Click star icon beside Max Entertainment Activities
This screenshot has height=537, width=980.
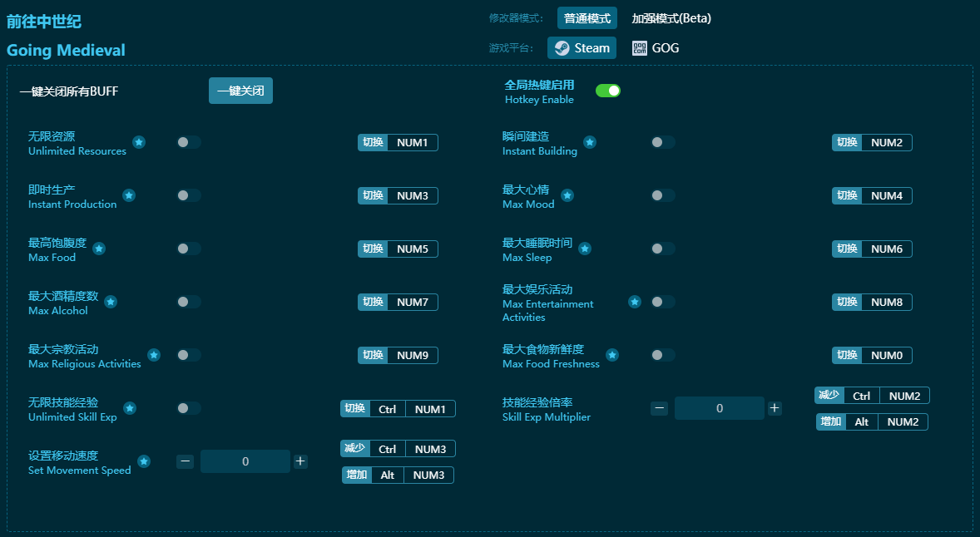635,302
